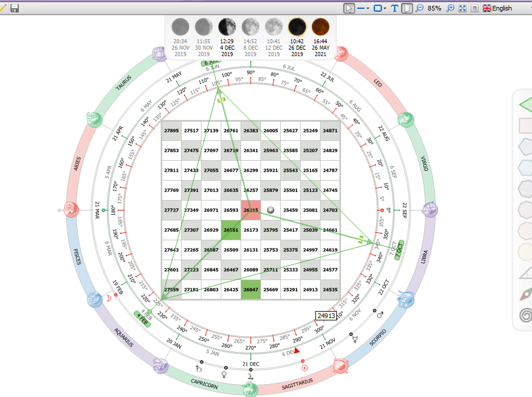The height and width of the screenshot is (397, 532).
Task: Click the zoom in magnifier
Action: tap(450, 8)
